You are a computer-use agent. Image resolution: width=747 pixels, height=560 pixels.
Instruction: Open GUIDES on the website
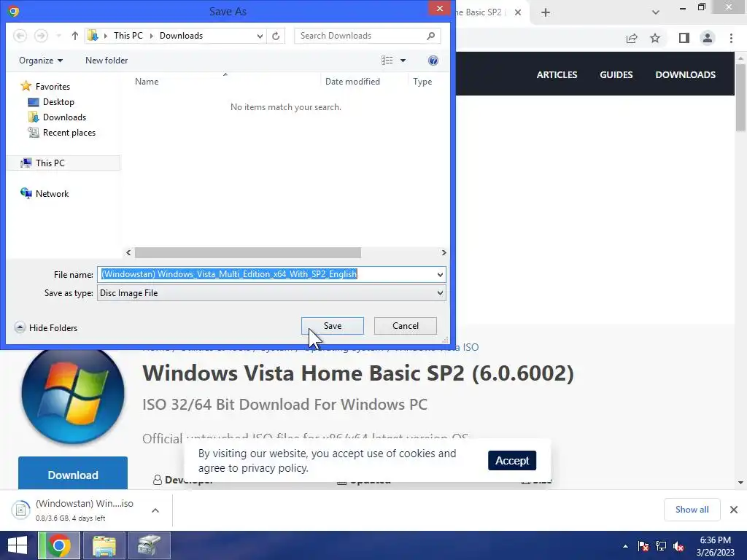616,75
